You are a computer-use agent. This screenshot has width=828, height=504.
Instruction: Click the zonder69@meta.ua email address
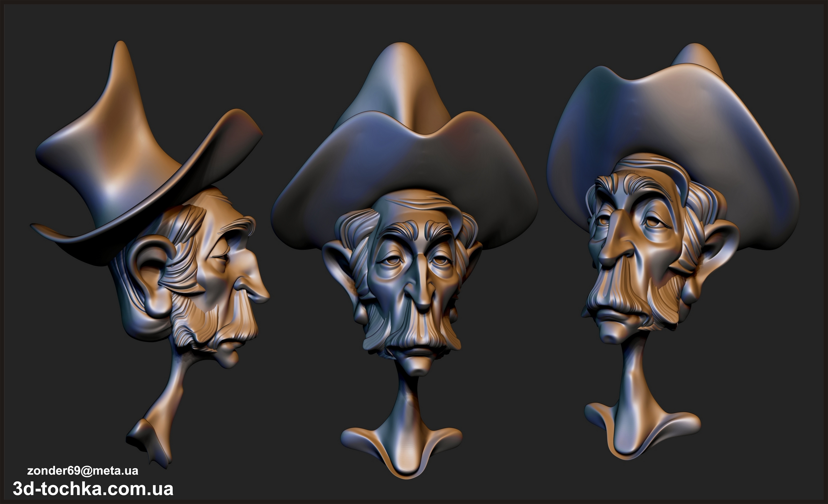pos(83,471)
